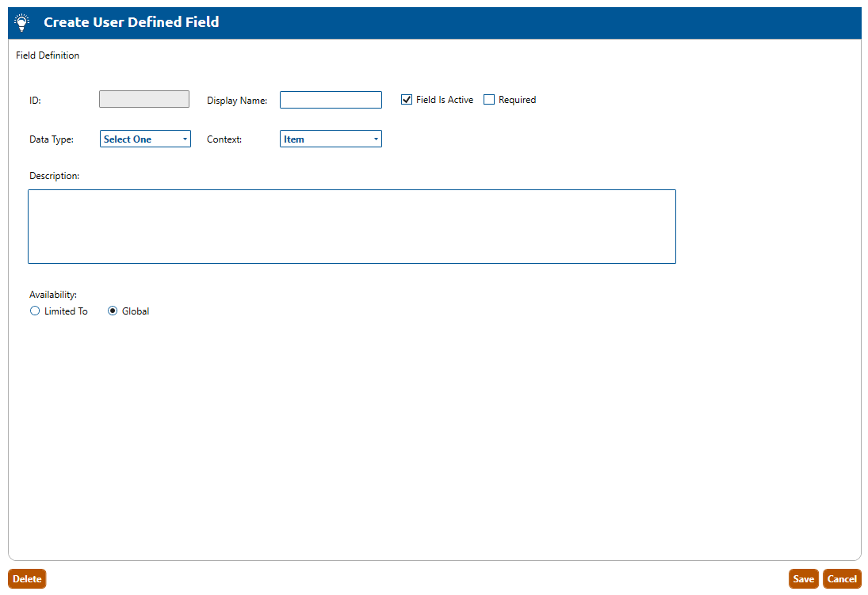Enable the Required checkbox

pyautogui.click(x=489, y=100)
